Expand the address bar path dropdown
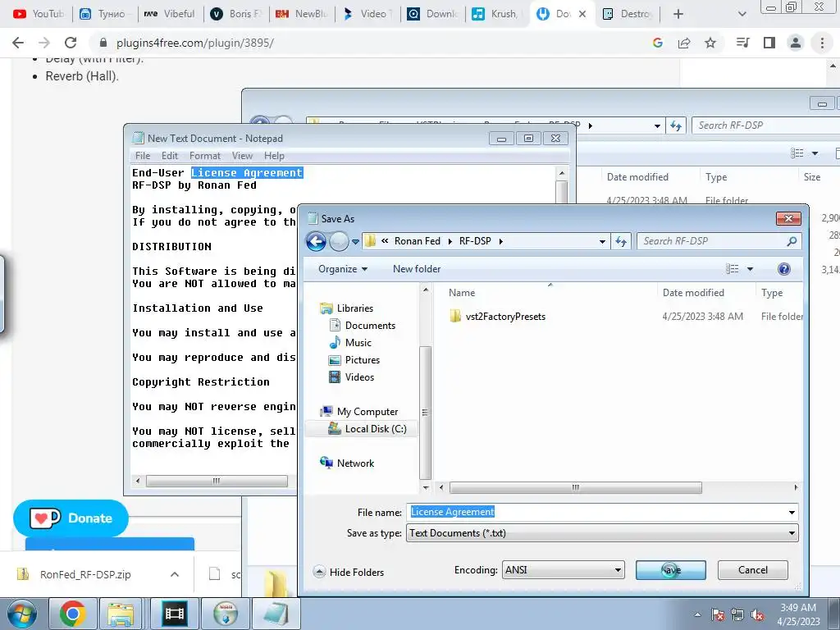Viewport: 840px width, 630px height. pyautogui.click(x=603, y=242)
